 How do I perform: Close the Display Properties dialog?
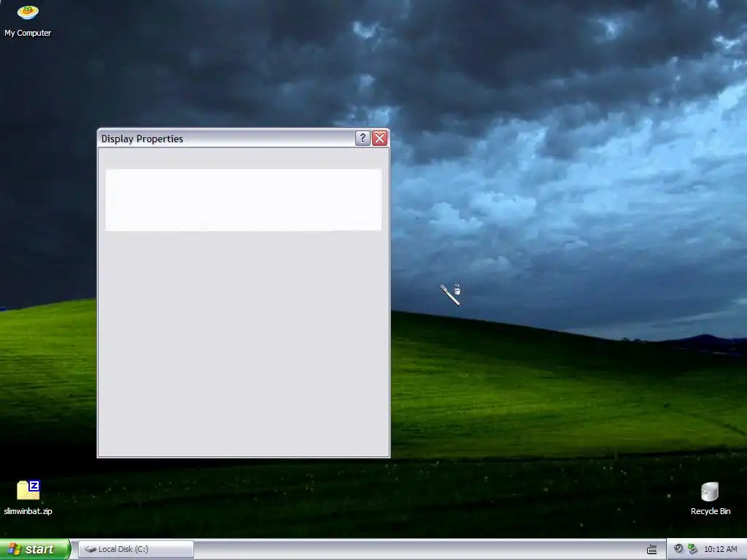(x=379, y=138)
